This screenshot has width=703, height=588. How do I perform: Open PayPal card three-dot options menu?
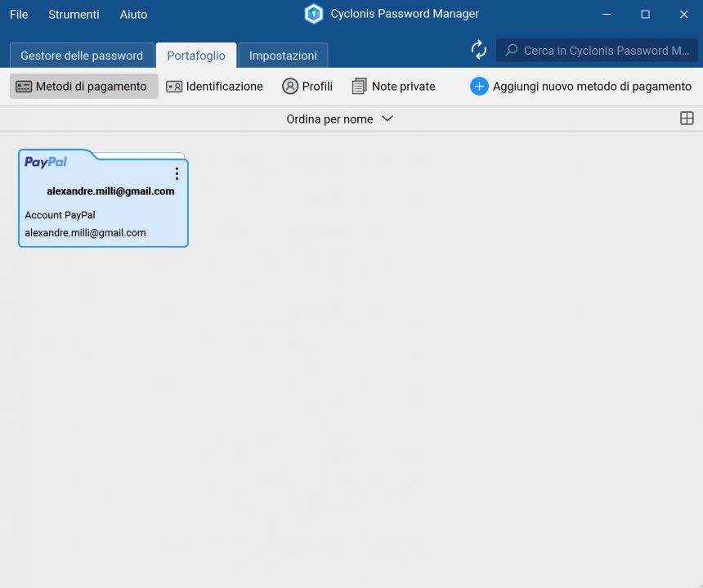[177, 173]
